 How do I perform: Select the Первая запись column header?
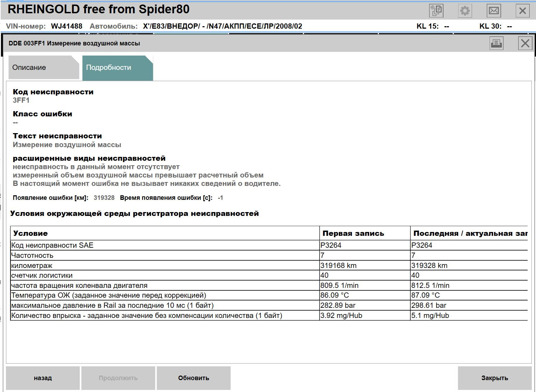coord(365,233)
